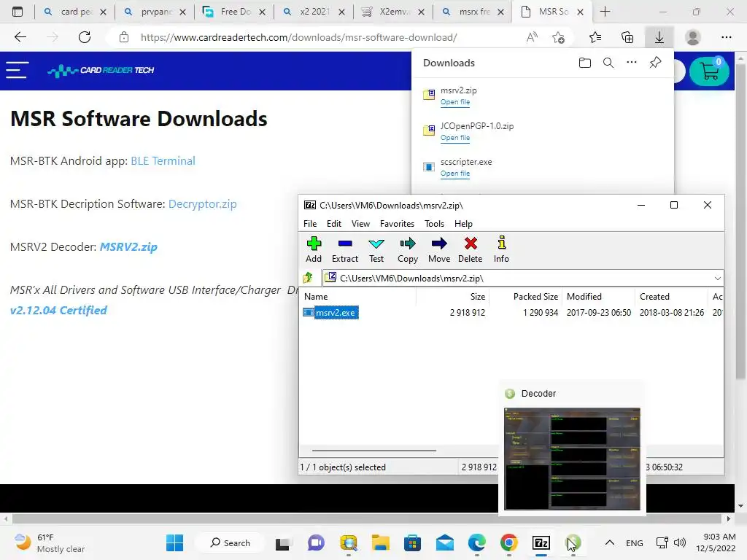Open file link for JCOpenPGP-1.0.zip
The height and width of the screenshot is (560, 747).
[455, 138]
